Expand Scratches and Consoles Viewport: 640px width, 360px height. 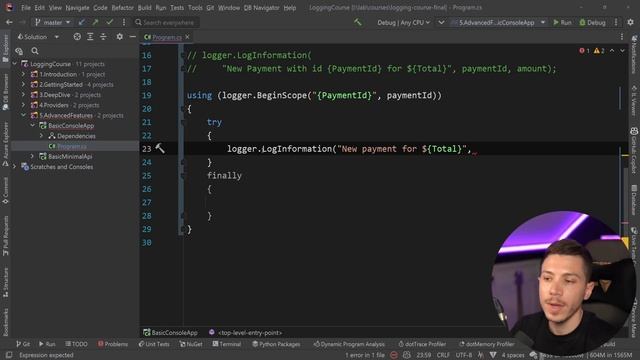tap(14, 167)
